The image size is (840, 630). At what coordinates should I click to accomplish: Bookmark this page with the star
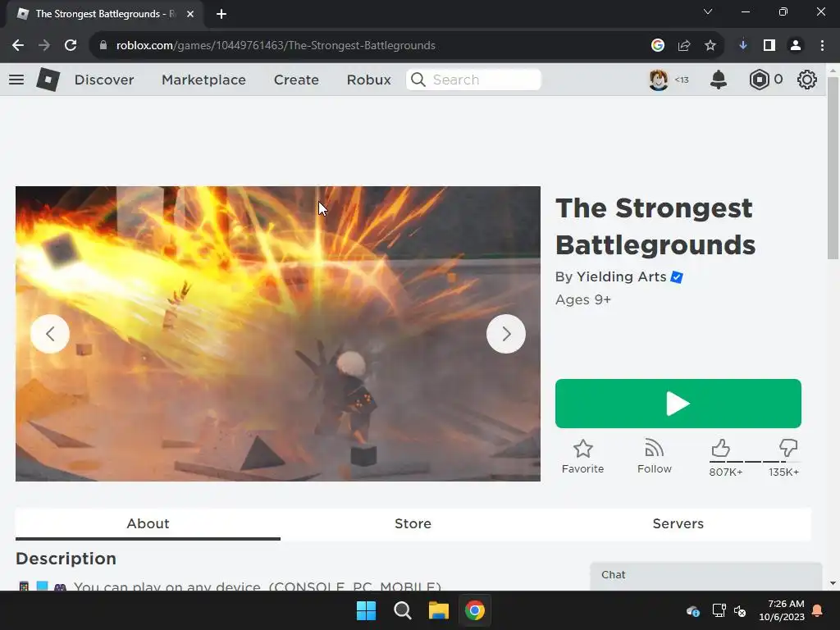710,46
